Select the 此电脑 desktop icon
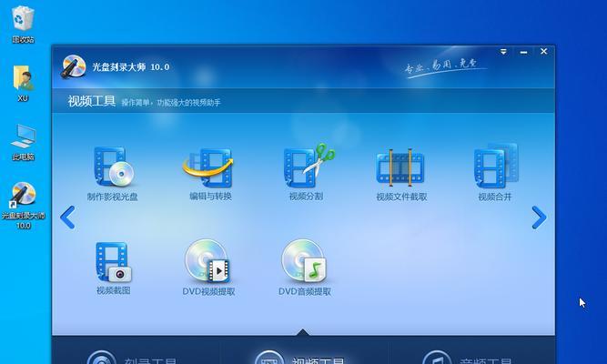The image size is (607, 364). tap(23, 142)
